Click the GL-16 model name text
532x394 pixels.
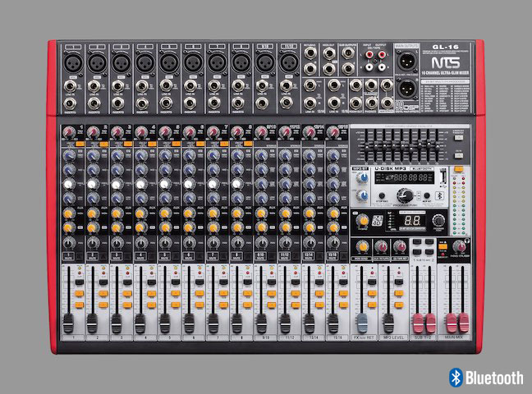tap(445, 47)
